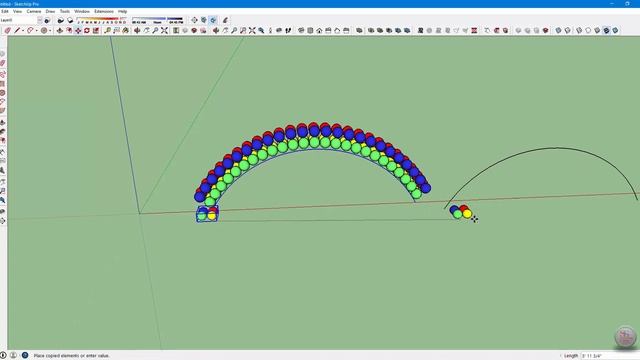Open the Camera menu
640x360 pixels.
click(34, 11)
